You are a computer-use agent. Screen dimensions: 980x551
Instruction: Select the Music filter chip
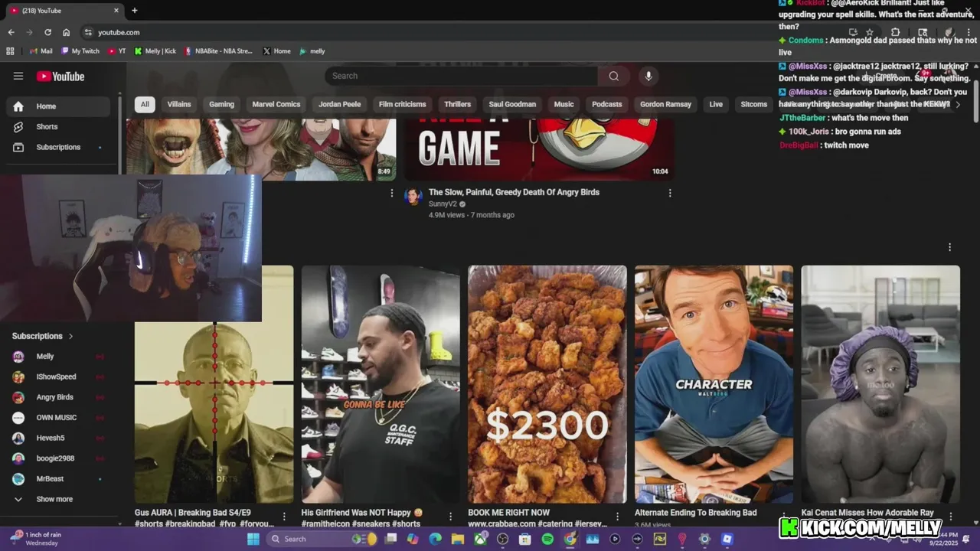click(x=563, y=104)
